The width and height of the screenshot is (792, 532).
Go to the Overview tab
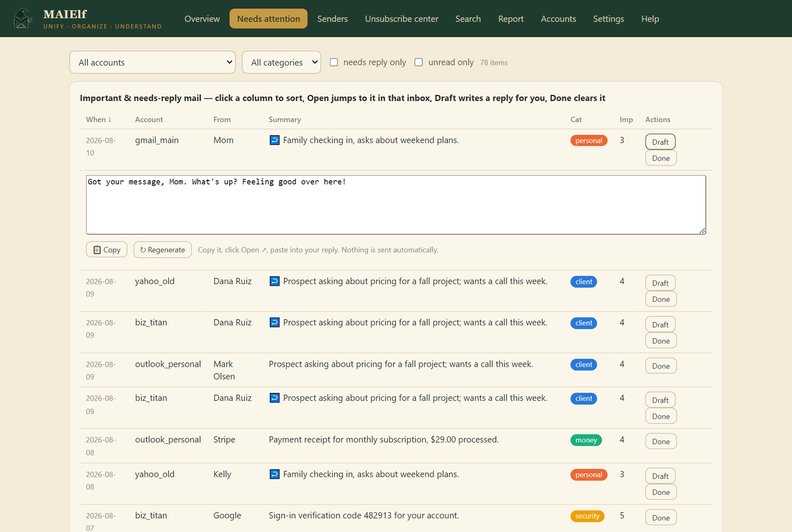tap(202, 19)
